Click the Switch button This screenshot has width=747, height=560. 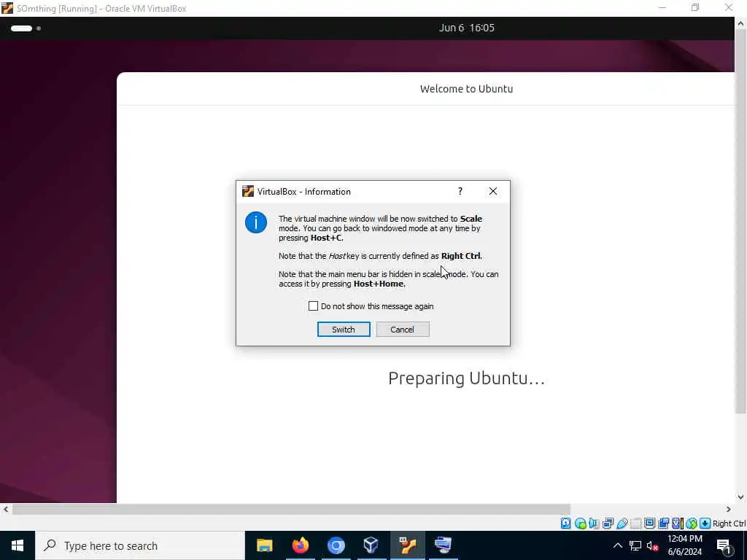[x=344, y=330]
